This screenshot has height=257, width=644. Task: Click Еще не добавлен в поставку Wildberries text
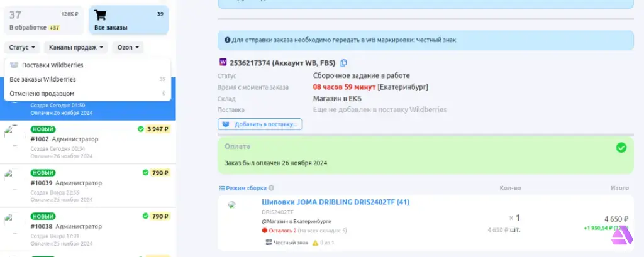point(379,110)
